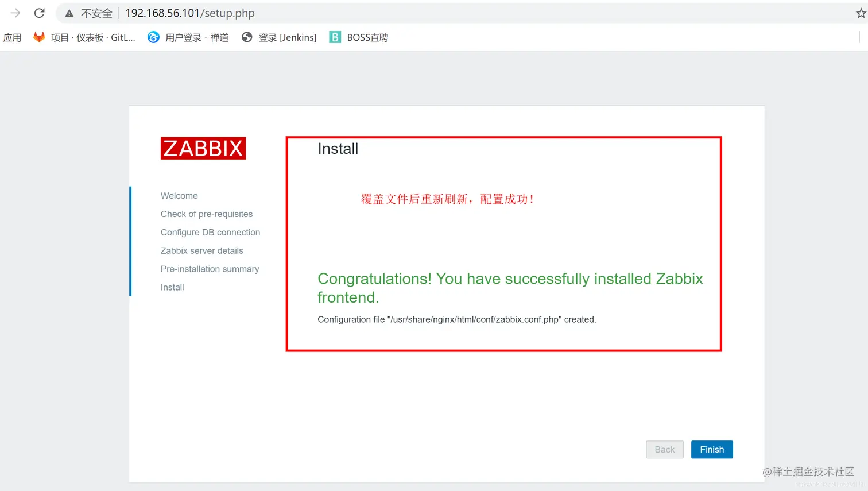
Task: Click the ZABBIX logo
Action: tap(203, 148)
